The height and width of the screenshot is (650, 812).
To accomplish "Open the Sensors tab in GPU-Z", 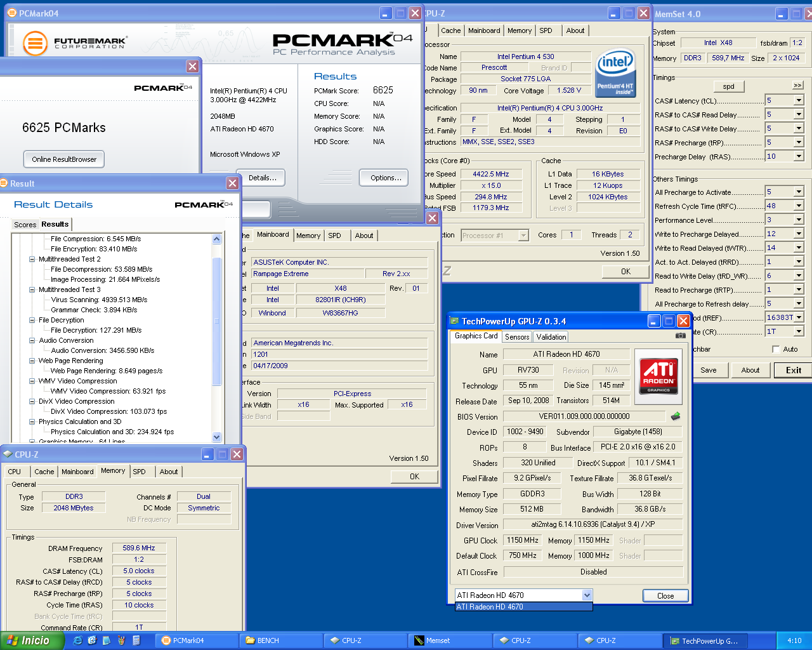I will pos(516,337).
